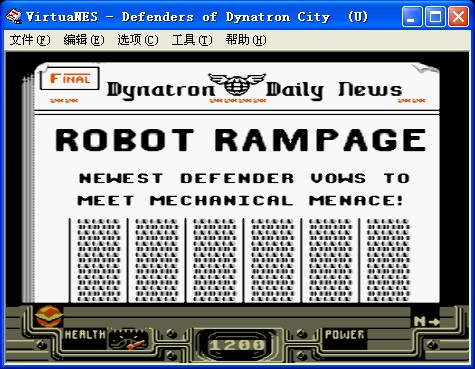Open the 帮助(H) menu
Viewport: 475px width, 369px height.
pos(246,40)
